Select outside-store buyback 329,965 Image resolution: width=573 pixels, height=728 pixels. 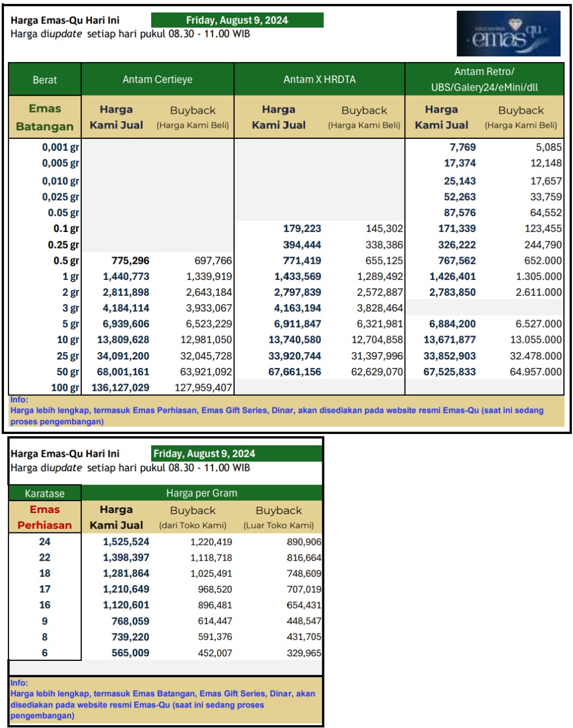pos(304,653)
